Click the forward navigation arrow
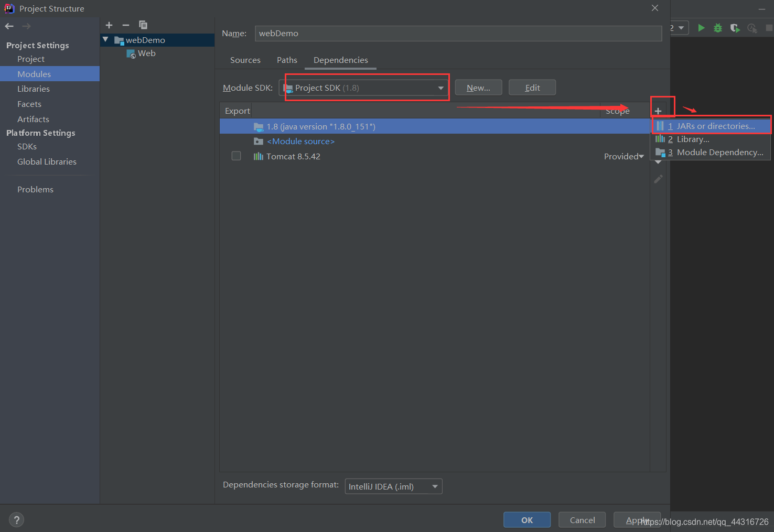The image size is (774, 532). 26,26
